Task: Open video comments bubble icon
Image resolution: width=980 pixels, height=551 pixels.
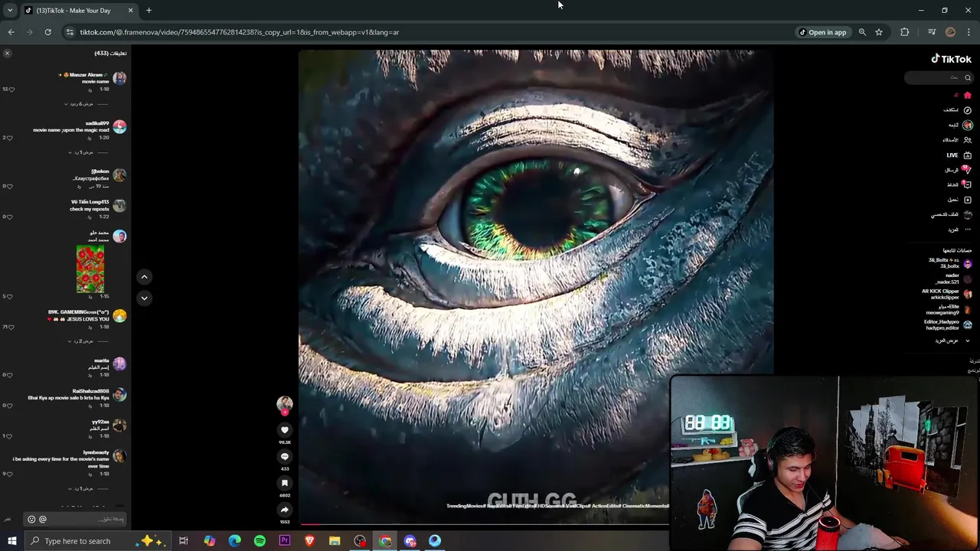Action: pyautogui.click(x=285, y=457)
